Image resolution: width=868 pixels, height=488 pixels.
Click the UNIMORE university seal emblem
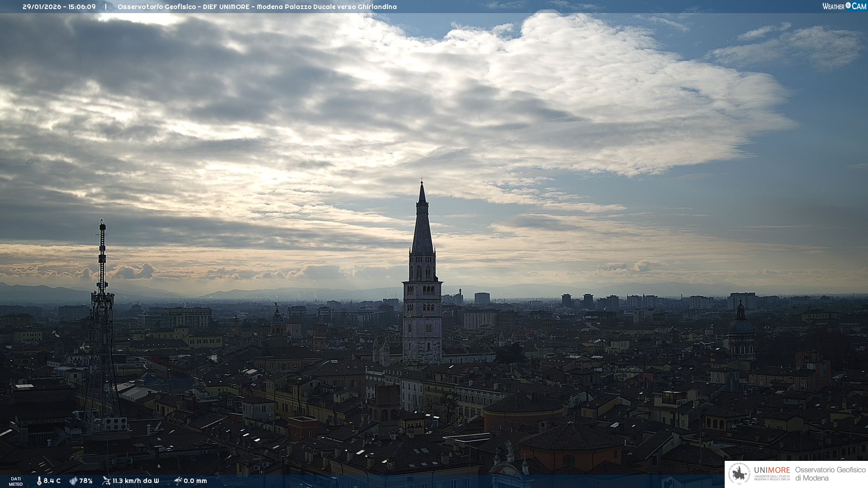(x=739, y=474)
